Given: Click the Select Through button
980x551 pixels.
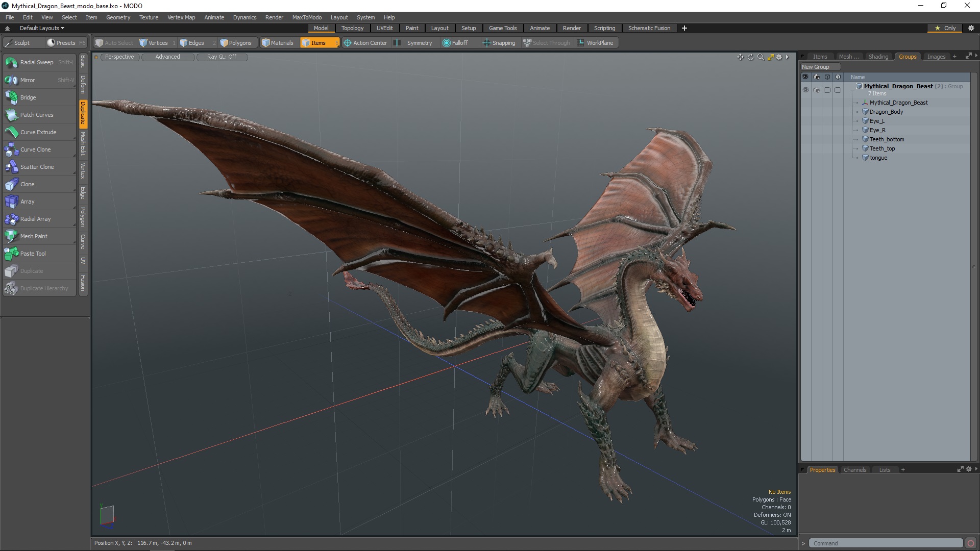Looking at the screenshot, I should (546, 43).
